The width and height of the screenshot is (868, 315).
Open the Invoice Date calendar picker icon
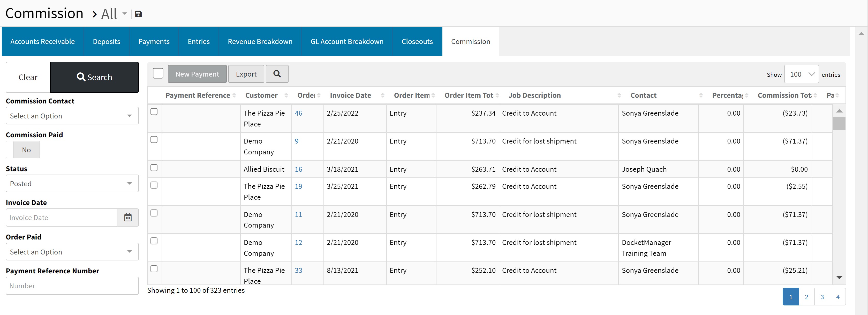pyautogui.click(x=128, y=217)
